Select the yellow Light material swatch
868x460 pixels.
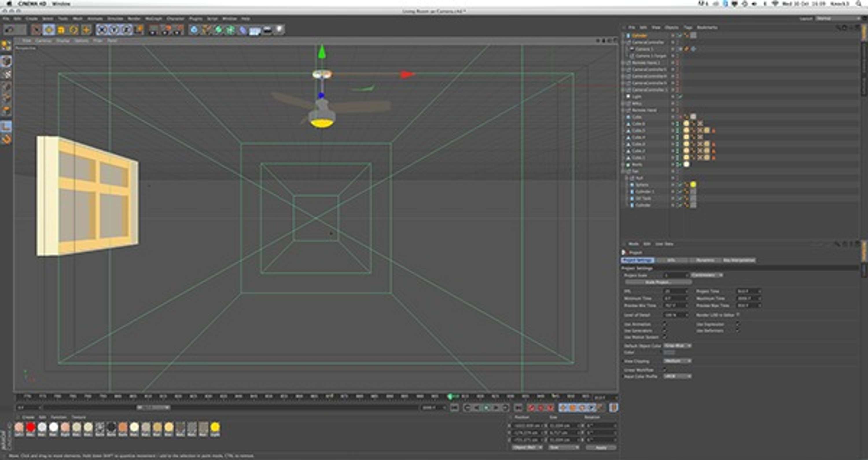point(215,428)
